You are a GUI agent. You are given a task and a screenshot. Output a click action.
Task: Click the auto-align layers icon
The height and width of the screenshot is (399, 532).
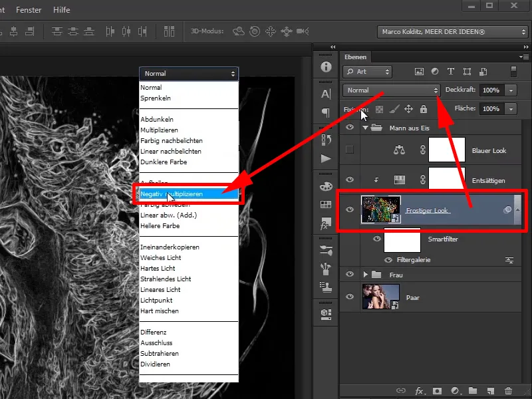(169, 31)
